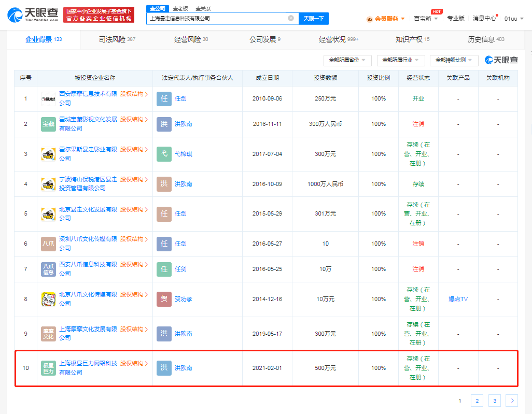Screen dimensions: 532x414
Task: Click the 宝藏 company logo icon
Action: click(48, 124)
